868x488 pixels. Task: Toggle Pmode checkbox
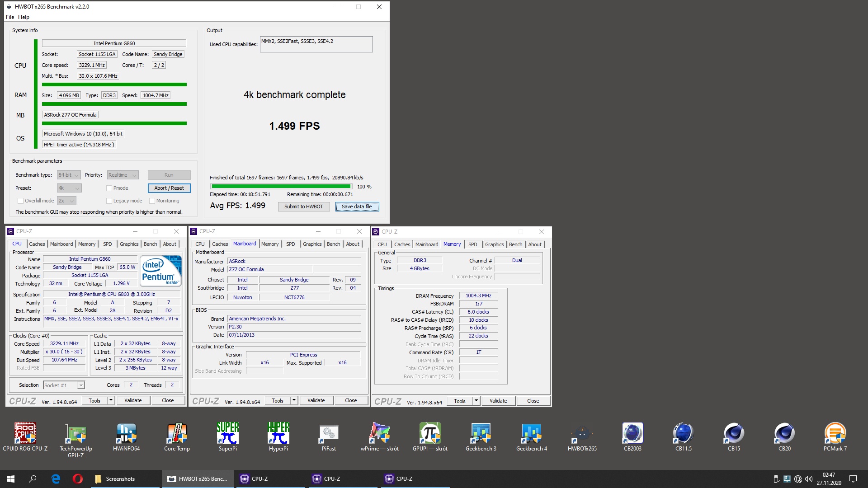click(109, 188)
